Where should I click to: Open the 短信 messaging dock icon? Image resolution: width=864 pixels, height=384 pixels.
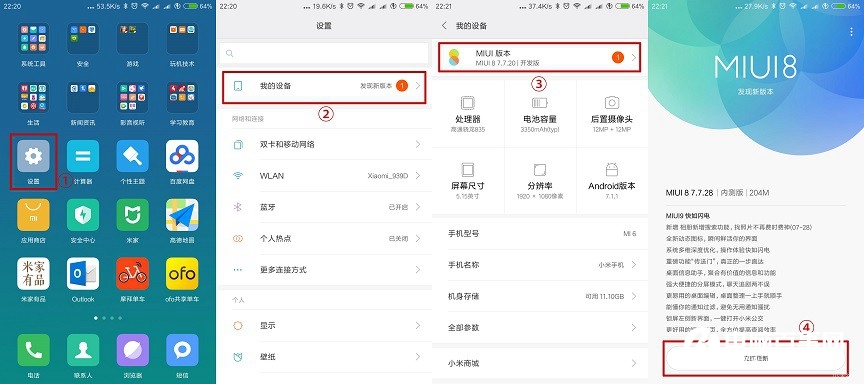pos(182,350)
